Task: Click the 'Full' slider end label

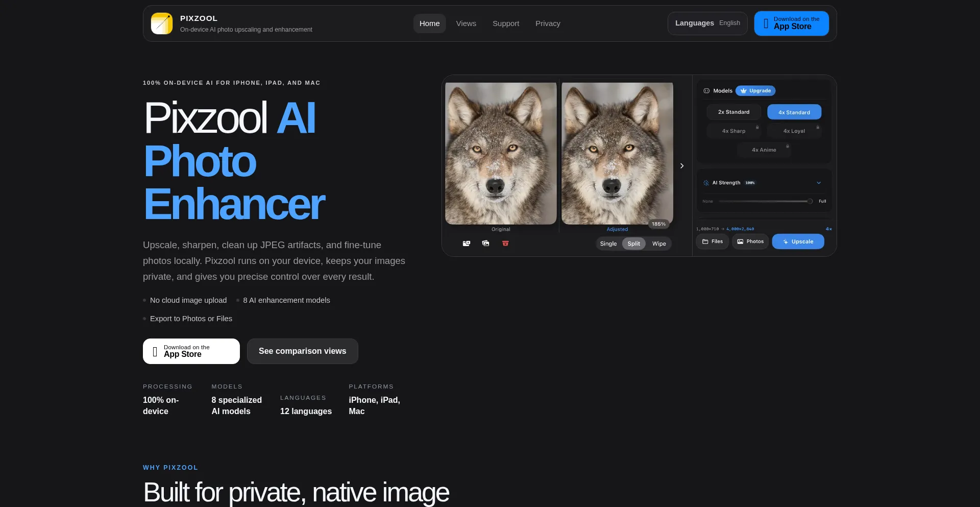Action: pos(822,201)
